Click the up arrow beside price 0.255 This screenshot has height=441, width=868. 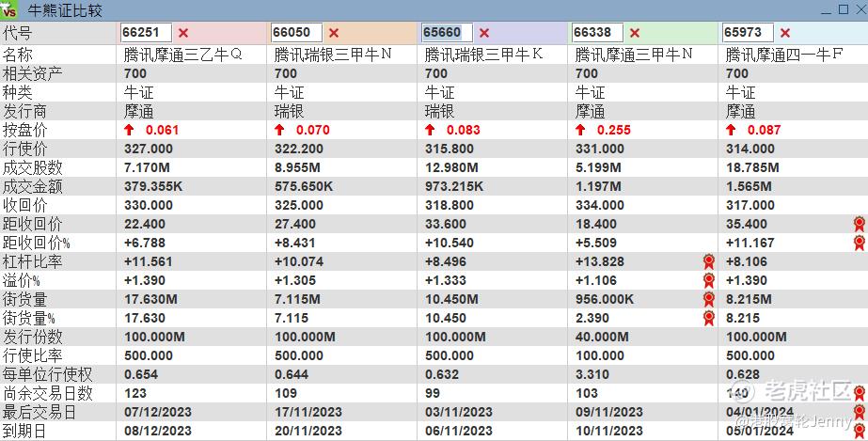coord(580,130)
